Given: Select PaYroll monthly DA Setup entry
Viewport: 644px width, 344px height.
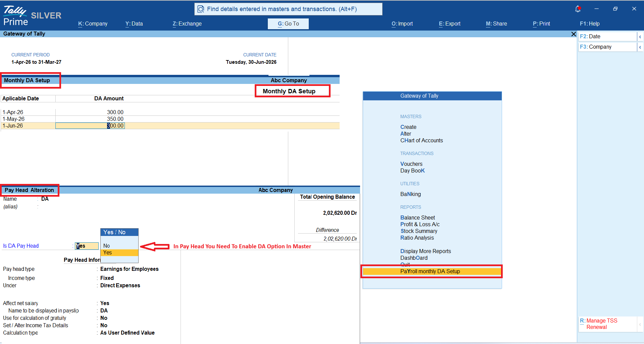Looking at the screenshot, I should [x=432, y=272].
